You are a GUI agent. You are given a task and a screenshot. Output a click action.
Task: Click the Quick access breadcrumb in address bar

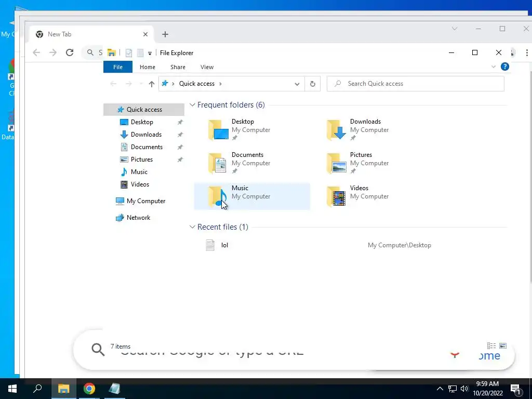(x=197, y=84)
